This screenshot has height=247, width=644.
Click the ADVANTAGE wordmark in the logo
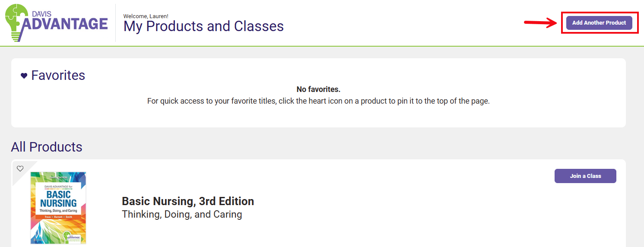65,23
